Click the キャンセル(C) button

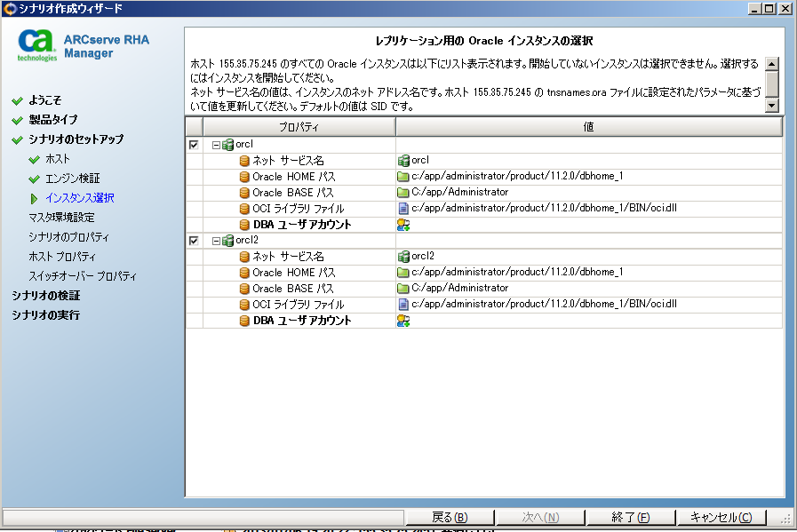tap(721, 517)
